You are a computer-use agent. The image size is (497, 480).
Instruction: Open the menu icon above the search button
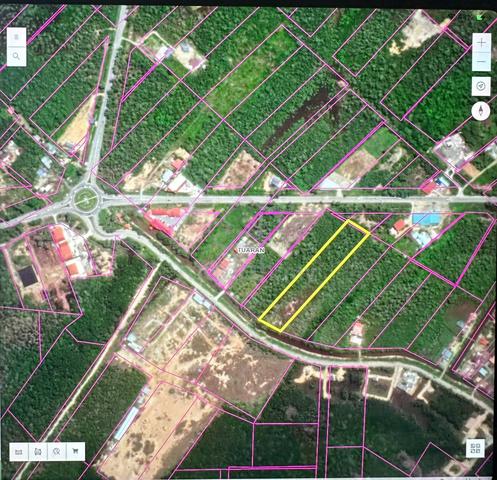click(16, 37)
